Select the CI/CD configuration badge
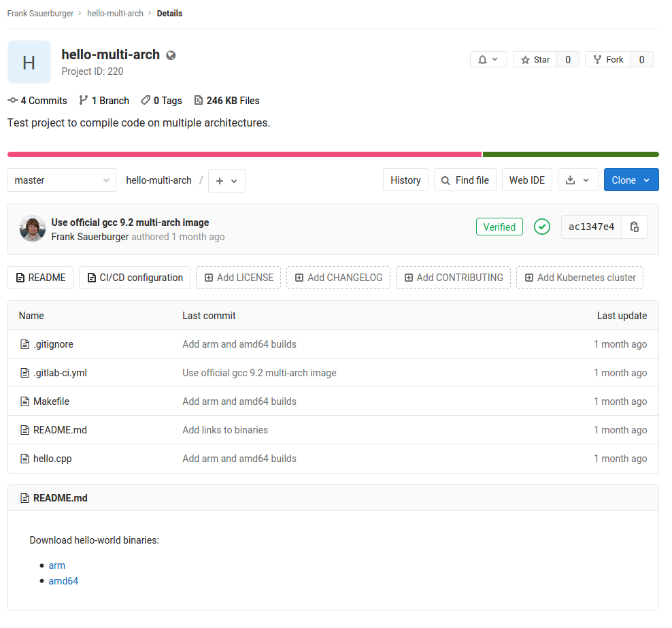The height and width of the screenshot is (628, 672). (x=134, y=278)
